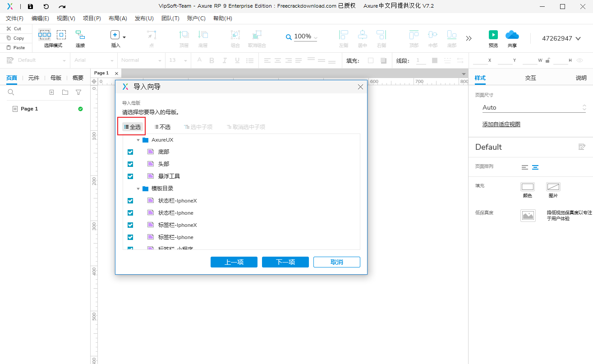593x364 pixels.
Task: Click the 插入 insert tool icon
Action: (x=115, y=35)
